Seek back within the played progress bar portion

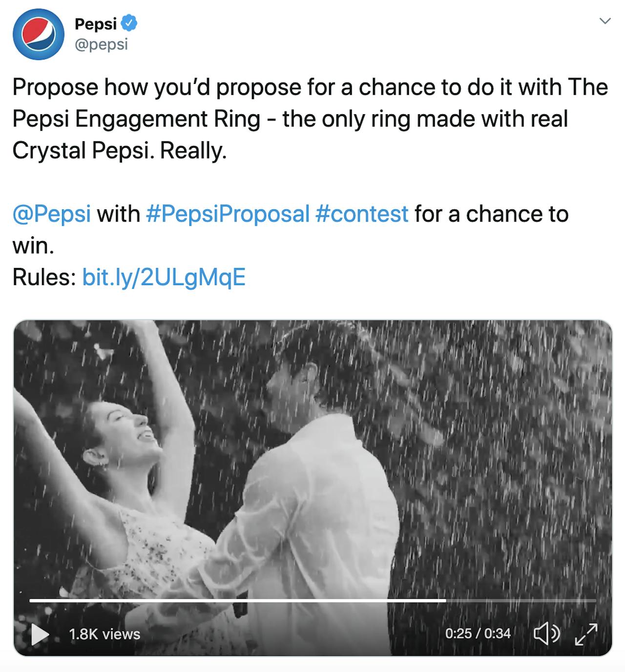coord(234,600)
